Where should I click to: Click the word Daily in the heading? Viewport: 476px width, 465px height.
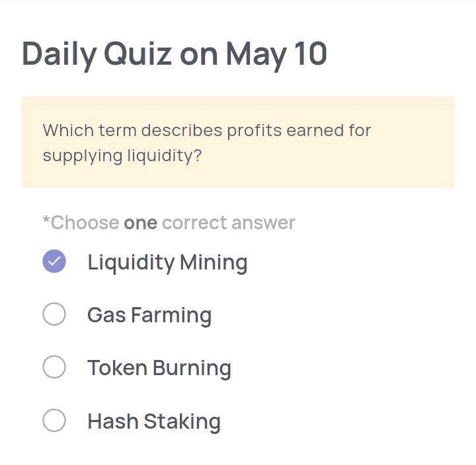coord(59,55)
